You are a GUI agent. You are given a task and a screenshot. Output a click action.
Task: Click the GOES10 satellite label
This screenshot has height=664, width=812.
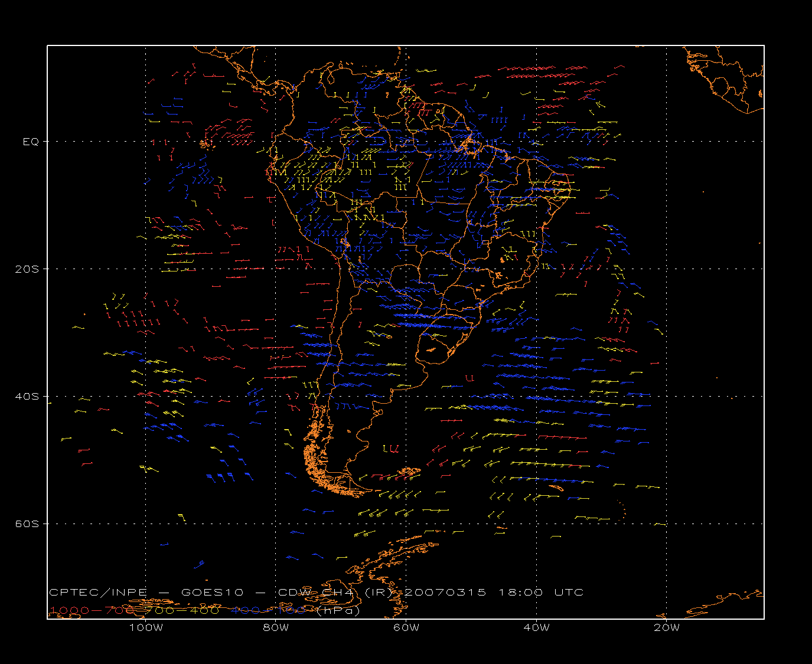coord(211,593)
